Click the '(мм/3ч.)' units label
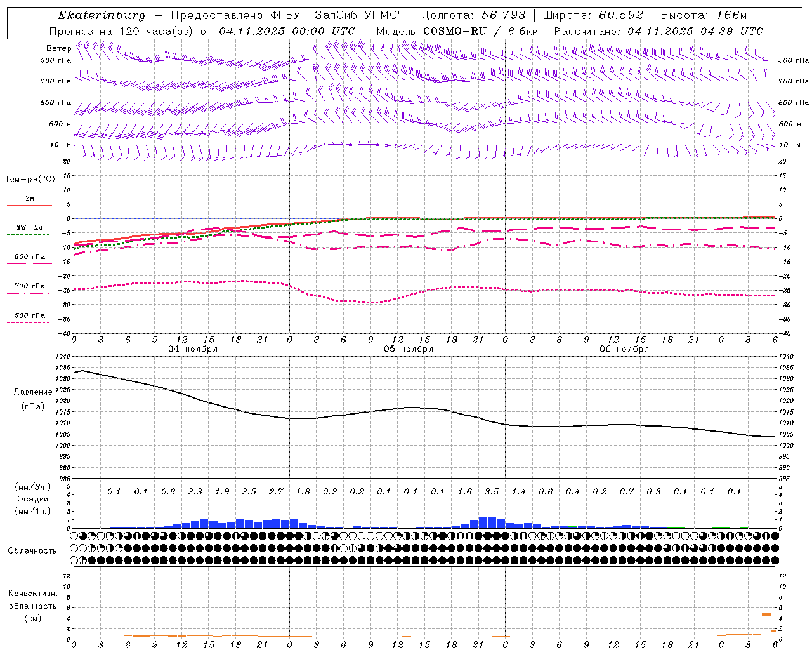 33,487
